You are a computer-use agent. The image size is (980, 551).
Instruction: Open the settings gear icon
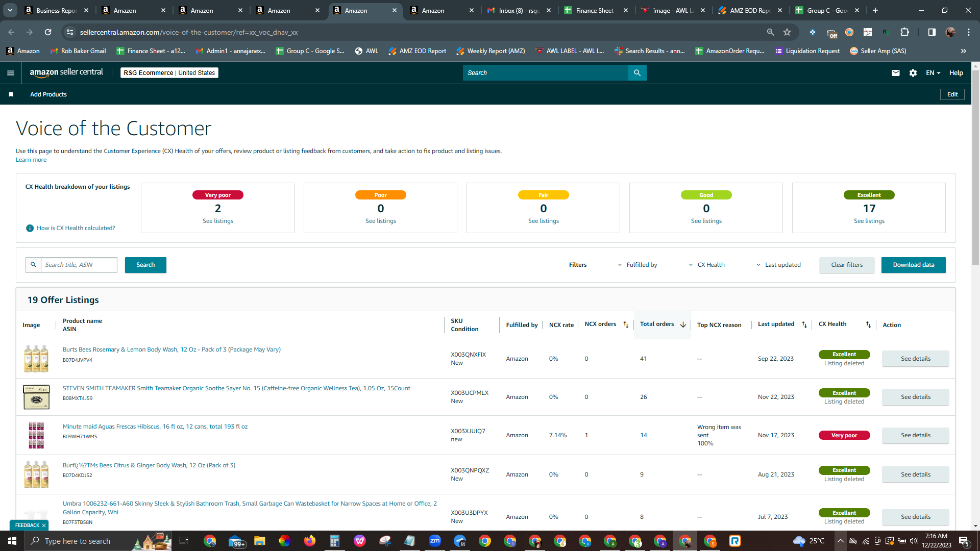pyautogui.click(x=913, y=73)
